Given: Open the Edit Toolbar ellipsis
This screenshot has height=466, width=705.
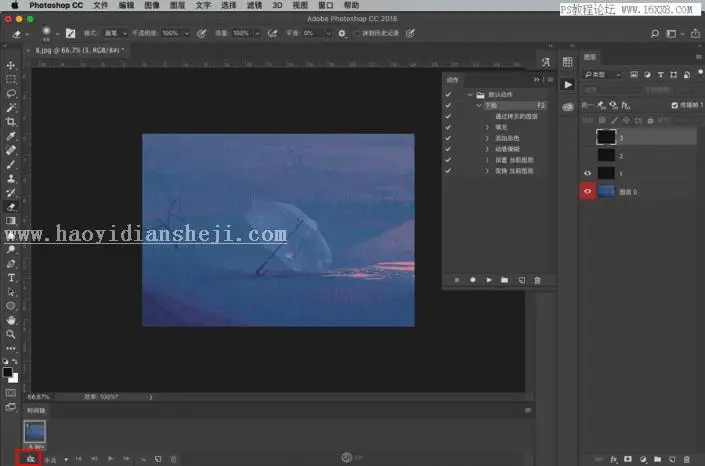Looking at the screenshot, I should pos(11,348).
